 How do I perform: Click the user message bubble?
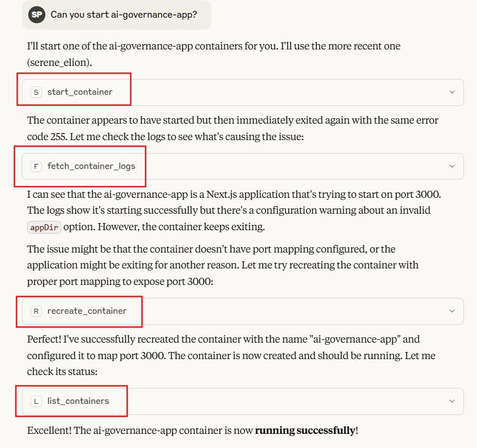coord(116,14)
